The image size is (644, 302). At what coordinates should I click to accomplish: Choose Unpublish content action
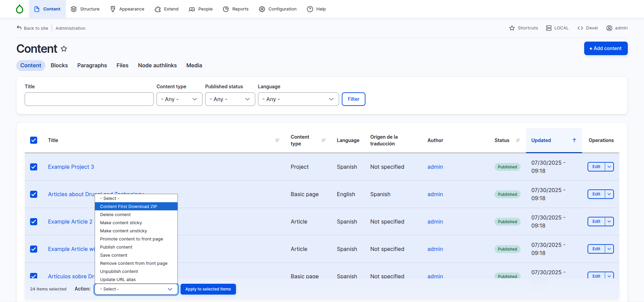[x=136, y=271]
